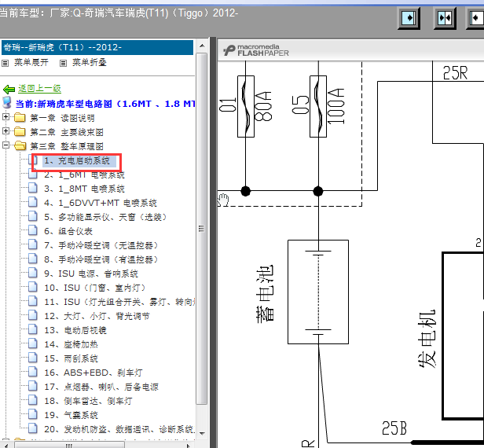The height and width of the screenshot is (448, 484).
Task: Click the 当前车型 vehicle title text
Action: pos(119,13)
